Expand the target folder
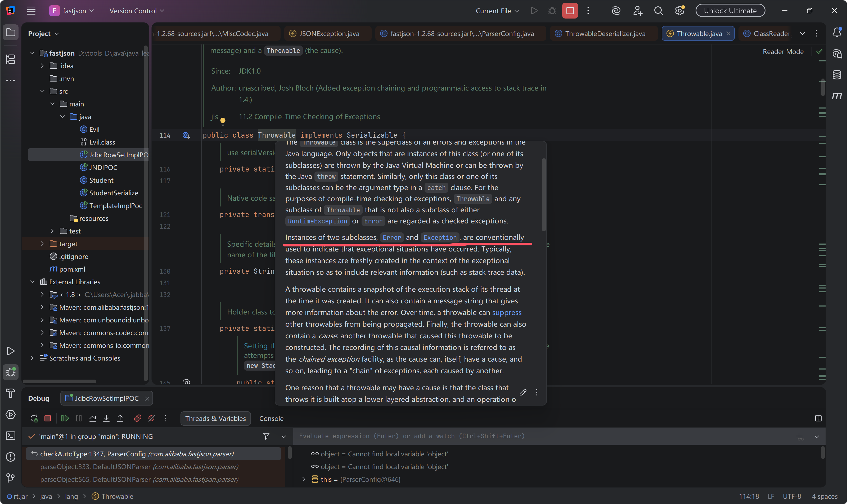Viewport: 847px width, 504px height. (x=42, y=244)
